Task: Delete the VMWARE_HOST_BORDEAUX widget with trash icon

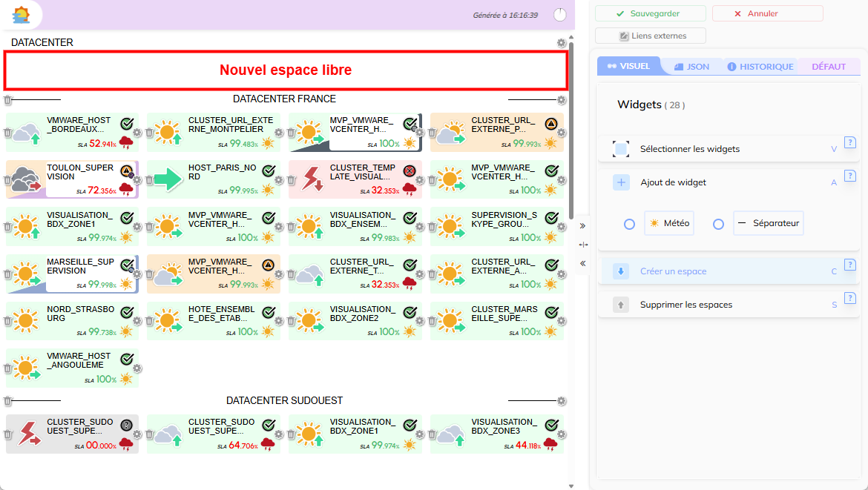Action: click(x=8, y=133)
